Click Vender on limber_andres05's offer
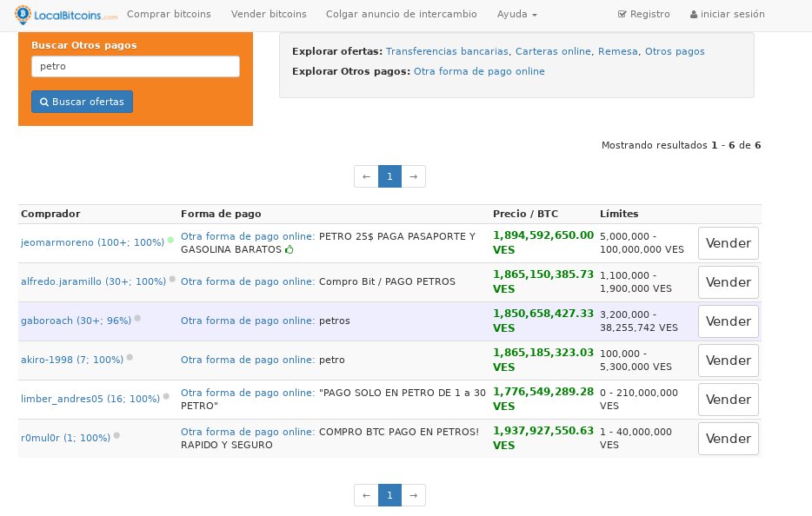 (x=729, y=400)
